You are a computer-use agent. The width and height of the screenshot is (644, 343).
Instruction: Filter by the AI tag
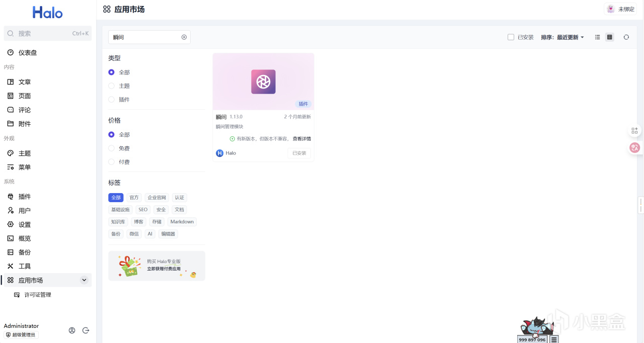(x=150, y=234)
